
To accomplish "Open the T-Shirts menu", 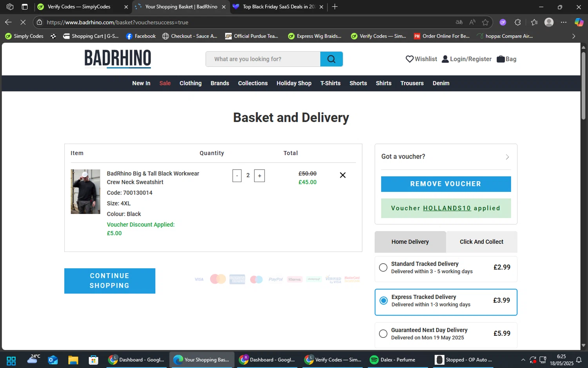I will [x=330, y=83].
